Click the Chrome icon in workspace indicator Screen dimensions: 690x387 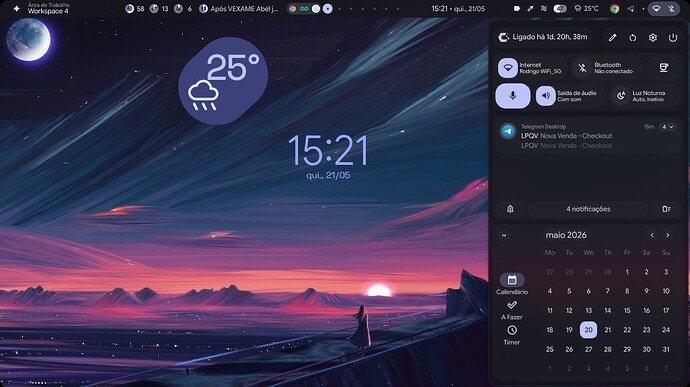pos(293,9)
